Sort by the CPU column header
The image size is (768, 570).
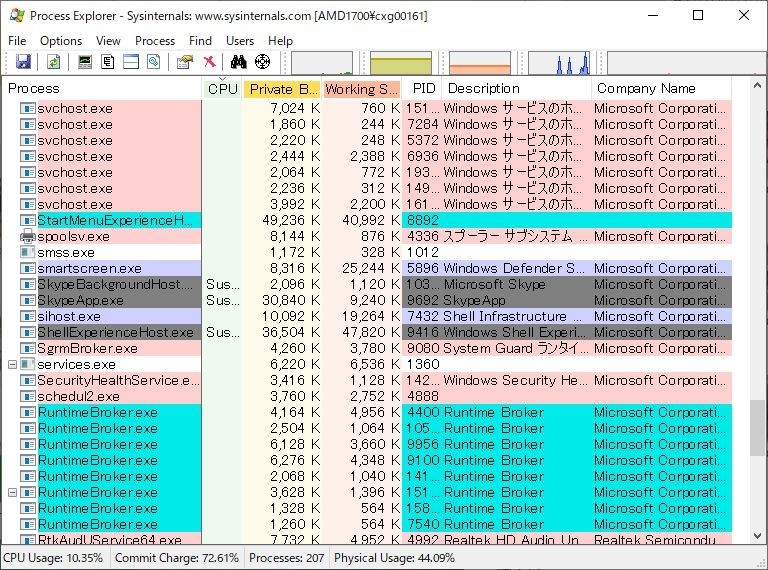(x=222, y=88)
